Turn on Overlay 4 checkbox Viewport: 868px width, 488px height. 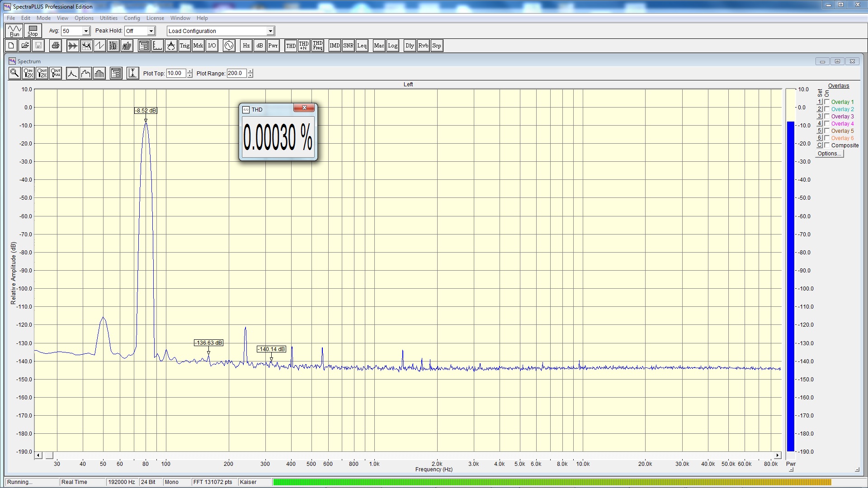click(827, 124)
